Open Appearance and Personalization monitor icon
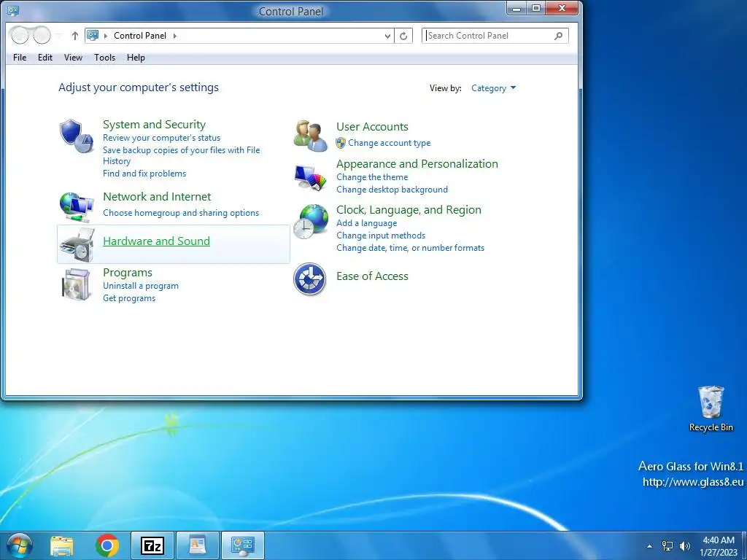The image size is (747, 560). pyautogui.click(x=310, y=177)
